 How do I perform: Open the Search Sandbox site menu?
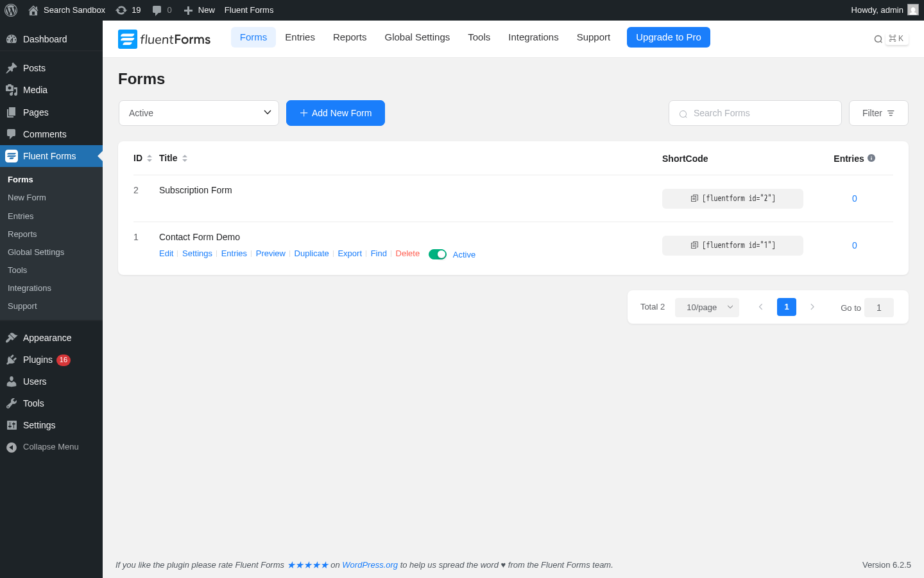click(67, 10)
